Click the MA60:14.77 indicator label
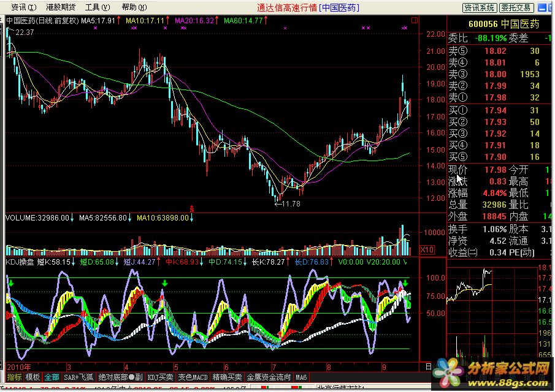The width and height of the screenshot is (555, 392). tap(243, 20)
